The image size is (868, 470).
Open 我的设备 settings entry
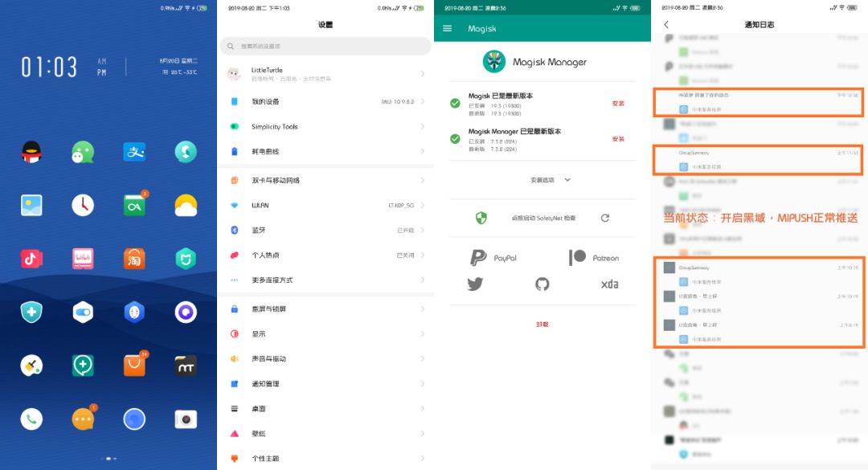click(325, 101)
